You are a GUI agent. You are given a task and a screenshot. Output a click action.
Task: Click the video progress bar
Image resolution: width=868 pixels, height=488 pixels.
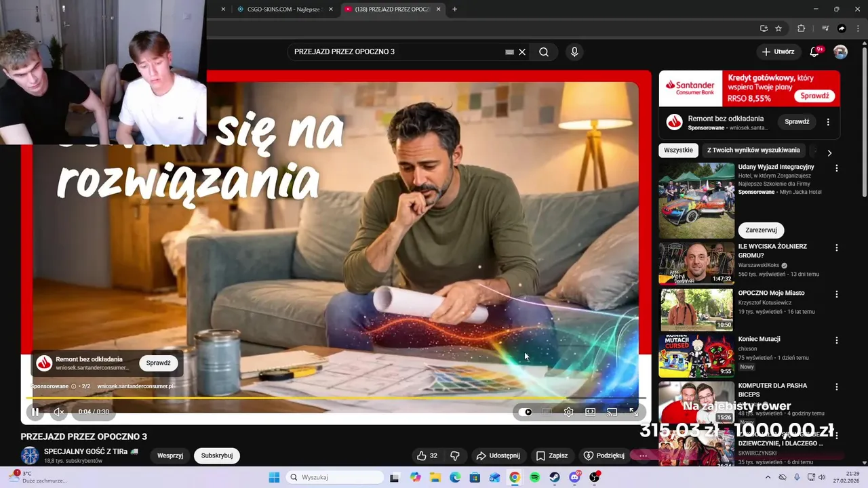[335, 398]
